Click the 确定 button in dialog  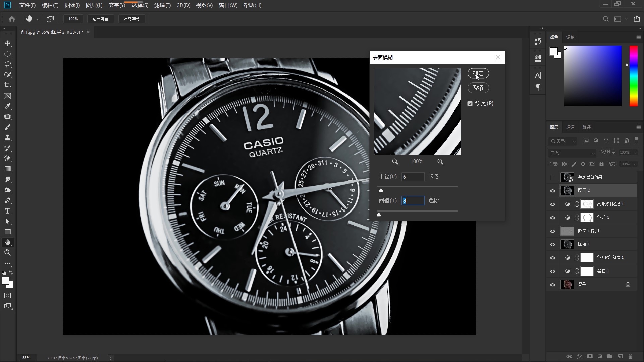pyautogui.click(x=478, y=73)
